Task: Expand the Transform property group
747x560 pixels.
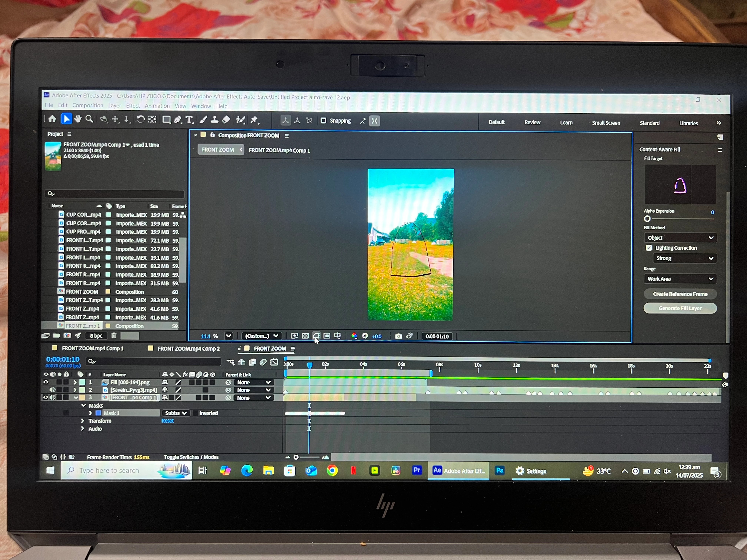Action: tap(83, 421)
